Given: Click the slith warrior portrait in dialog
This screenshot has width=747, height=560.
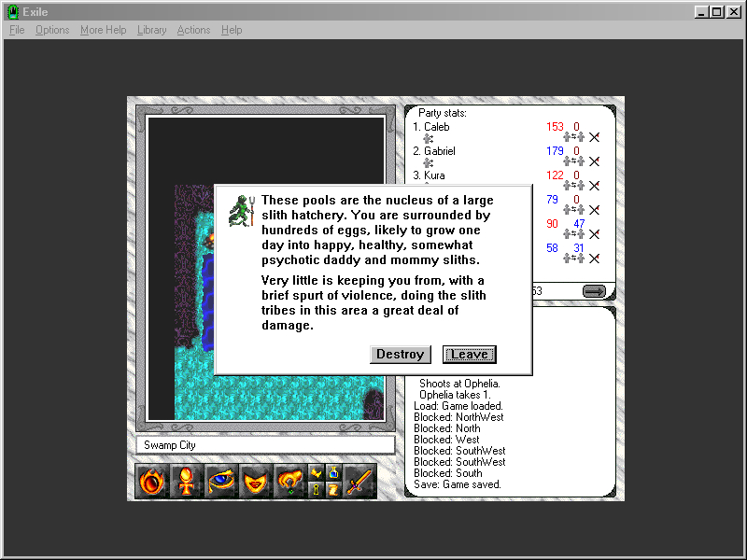Looking at the screenshot, I should pos(242,210).
